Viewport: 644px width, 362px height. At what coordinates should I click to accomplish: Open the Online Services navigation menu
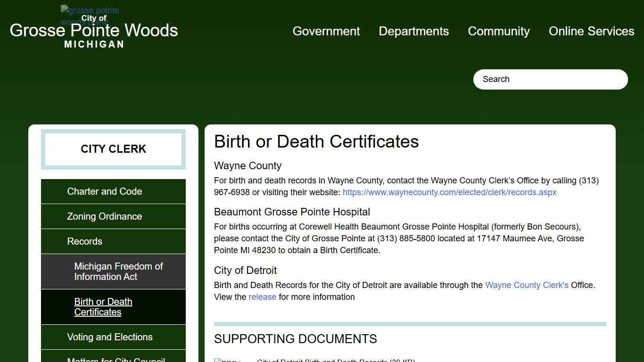click(591, 31)
